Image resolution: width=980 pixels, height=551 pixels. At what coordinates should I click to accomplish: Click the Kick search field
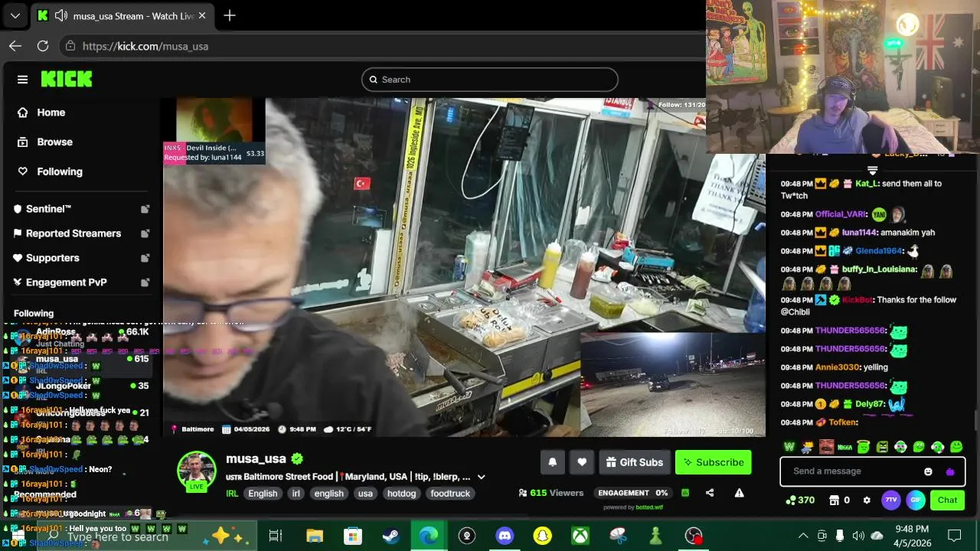490,80
